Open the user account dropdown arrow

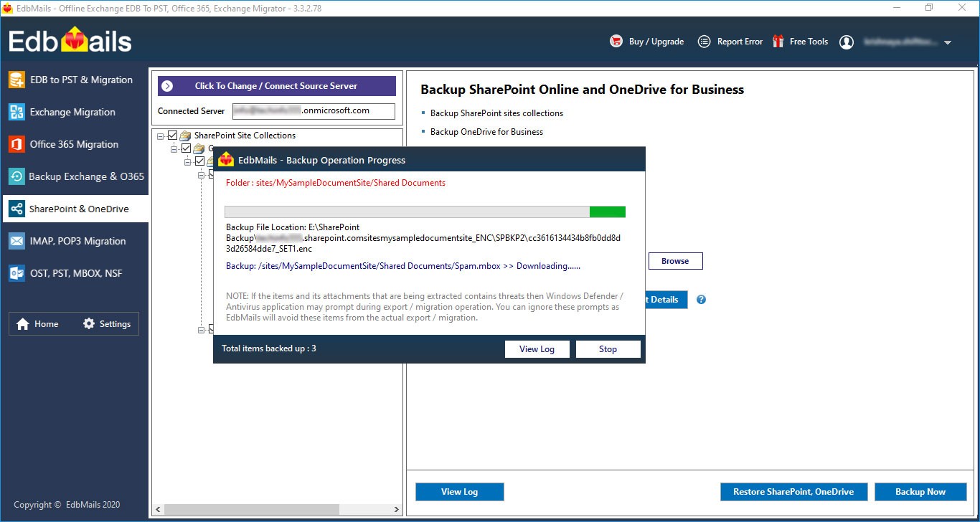tap(948, 43)
